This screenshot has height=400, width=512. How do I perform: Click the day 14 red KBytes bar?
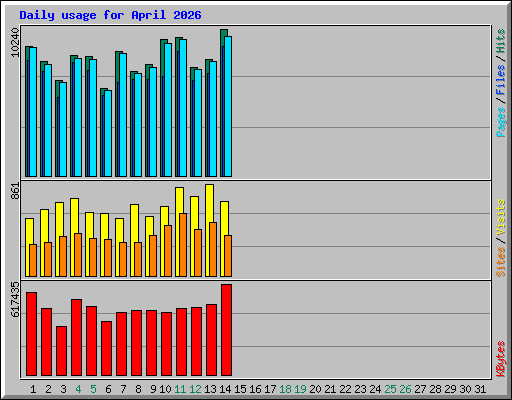tap(226, 330)
